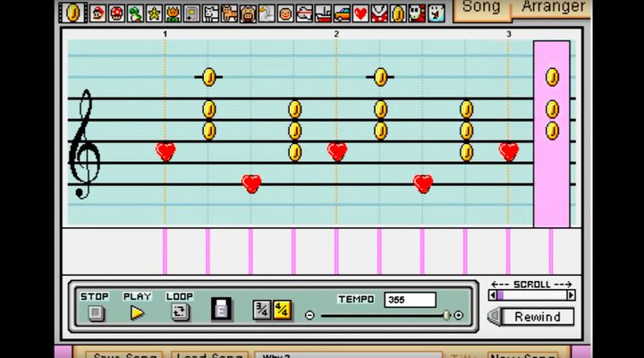The image size is (644, 358).
Task: Click the New Song button
Action: (522, 354)
